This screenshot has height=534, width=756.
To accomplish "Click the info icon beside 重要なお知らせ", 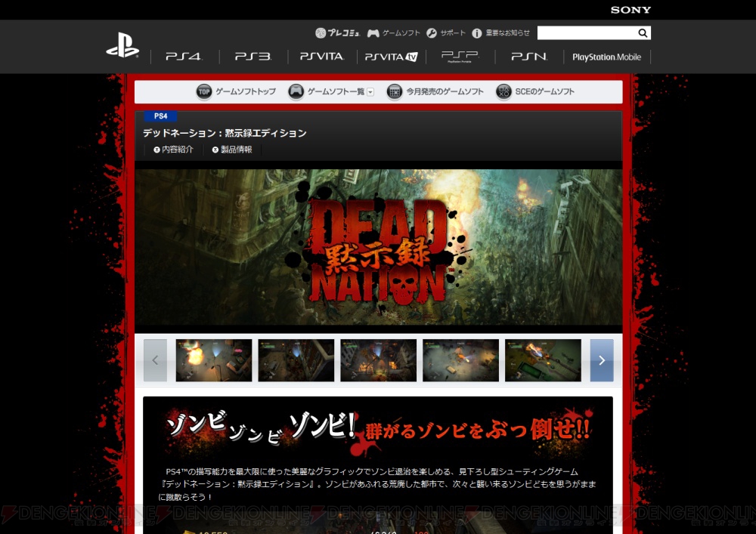I will tap(477, 33).
